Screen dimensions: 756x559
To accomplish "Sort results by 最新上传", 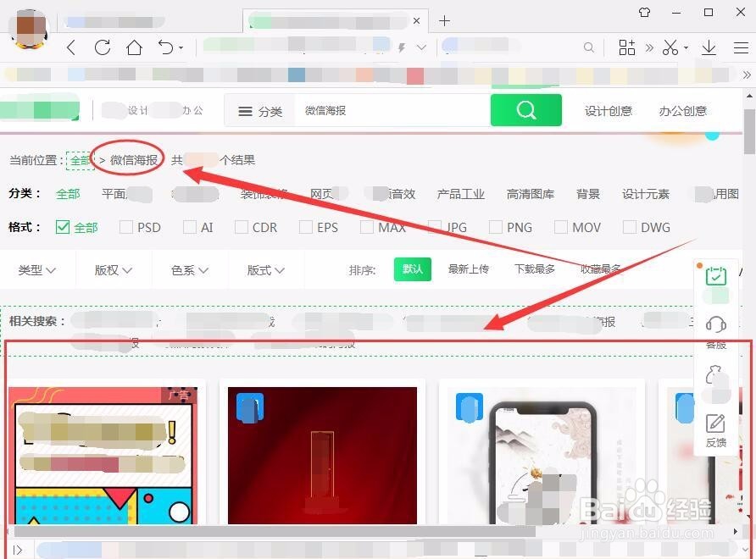I will [x=468, y=268].
